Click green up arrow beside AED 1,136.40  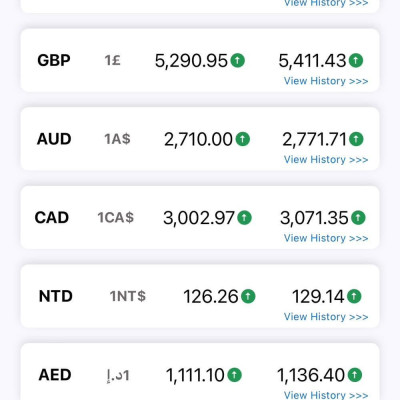click(x=355, y=375)
